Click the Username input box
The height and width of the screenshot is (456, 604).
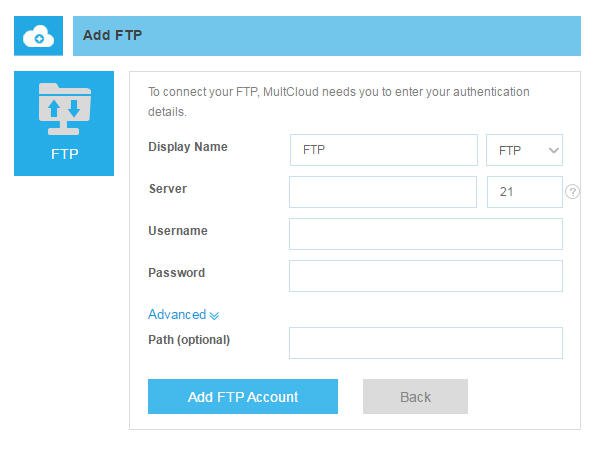click(425, 234)
